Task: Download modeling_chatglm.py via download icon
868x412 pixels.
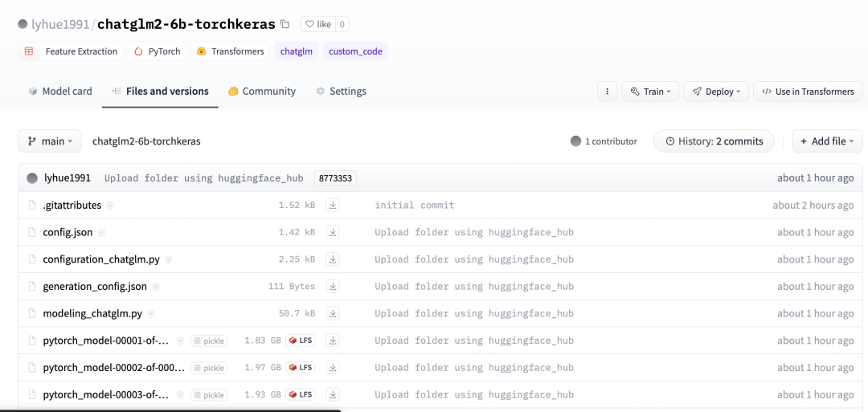Action: (333, 314)
